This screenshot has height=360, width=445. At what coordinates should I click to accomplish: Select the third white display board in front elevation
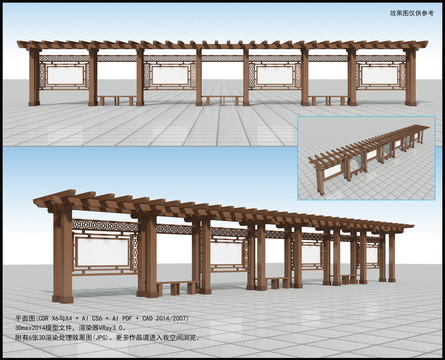[274, 75]
